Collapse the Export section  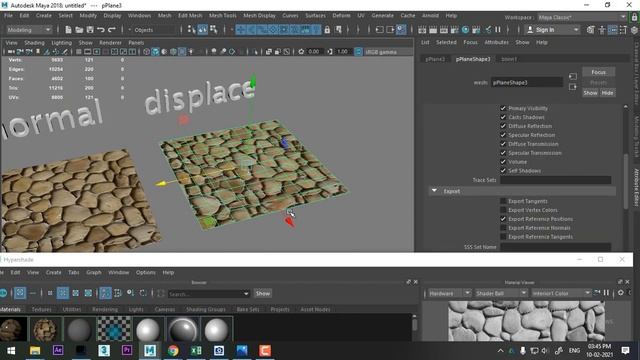pos(434,191)
